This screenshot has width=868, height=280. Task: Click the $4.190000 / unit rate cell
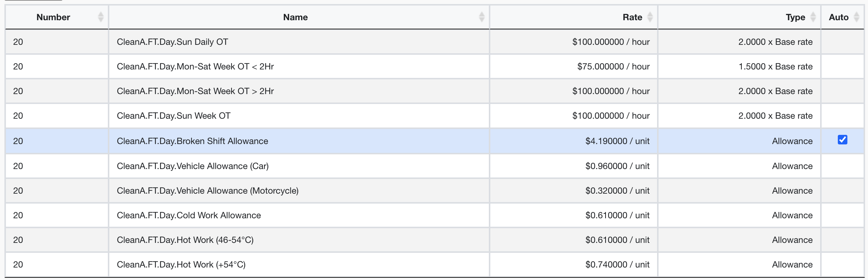[617, 141]
